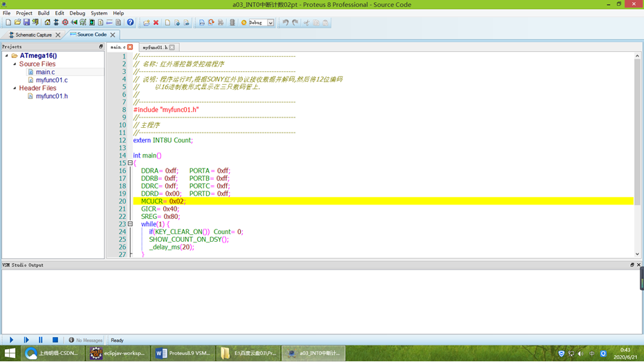Click the Rebuild Project toolbar icon
Image resolution: width=644 pixels, height=362 pixels.
(211, 23)
